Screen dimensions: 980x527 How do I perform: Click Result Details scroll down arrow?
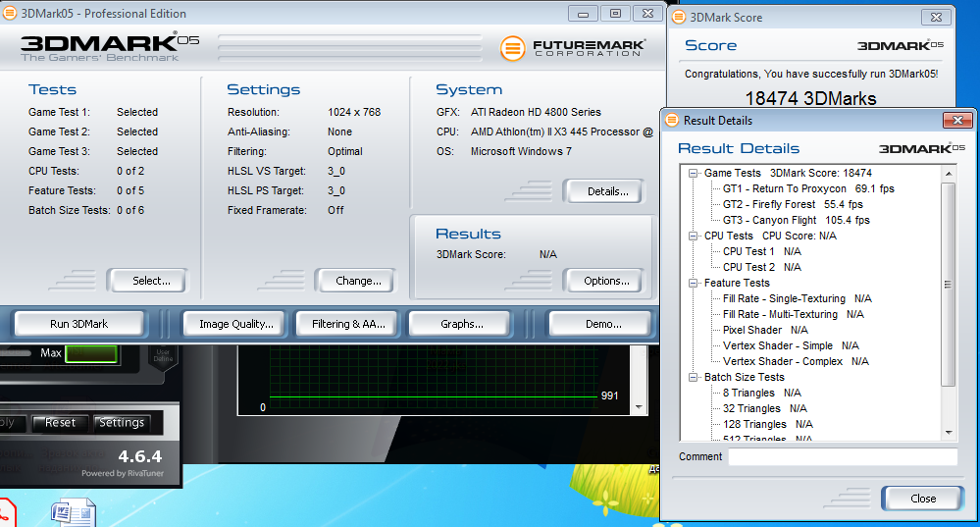tap(949, 433)
